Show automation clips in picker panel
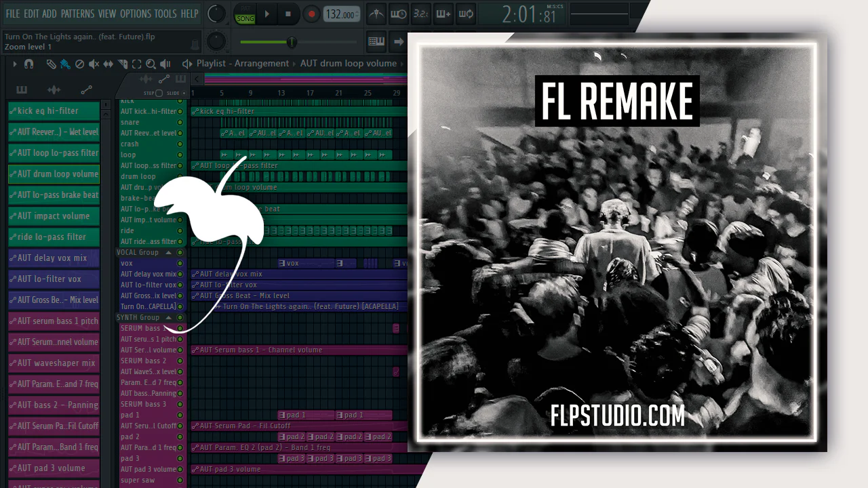This screenshot has height=488, width=868. pyautogui.click(x=86, y=89)
